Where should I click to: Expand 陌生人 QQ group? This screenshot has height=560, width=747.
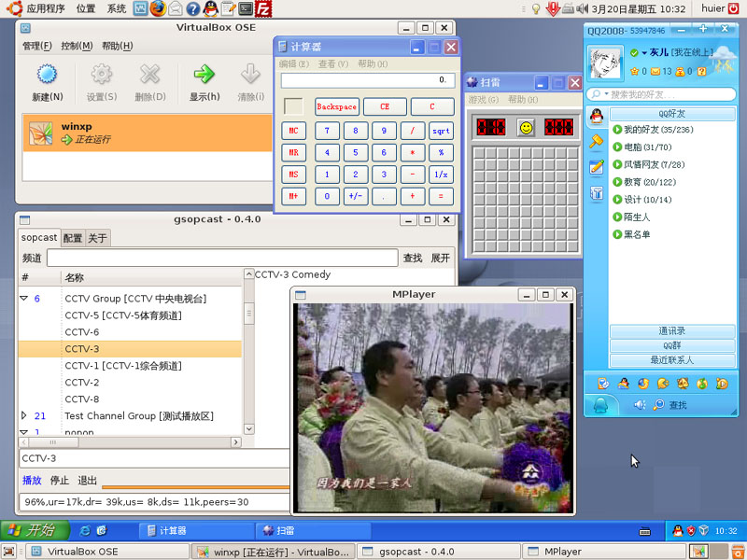tap(617, 217)
